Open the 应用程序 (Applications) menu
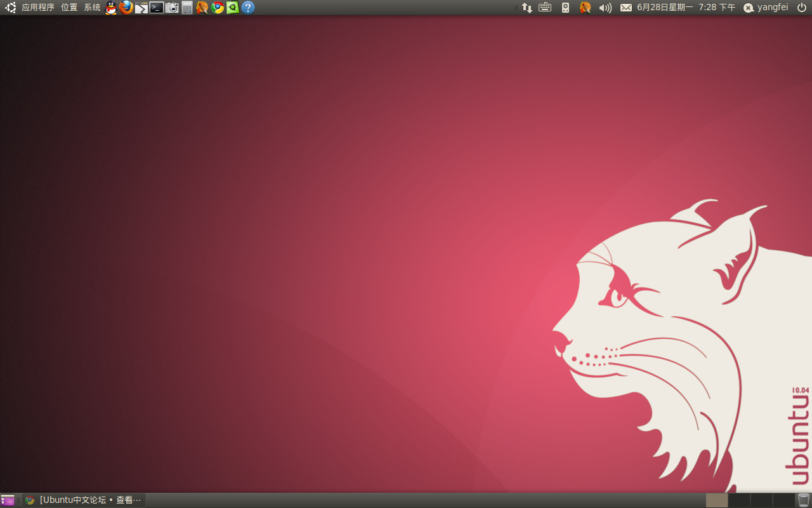 (x=38, y=8)
